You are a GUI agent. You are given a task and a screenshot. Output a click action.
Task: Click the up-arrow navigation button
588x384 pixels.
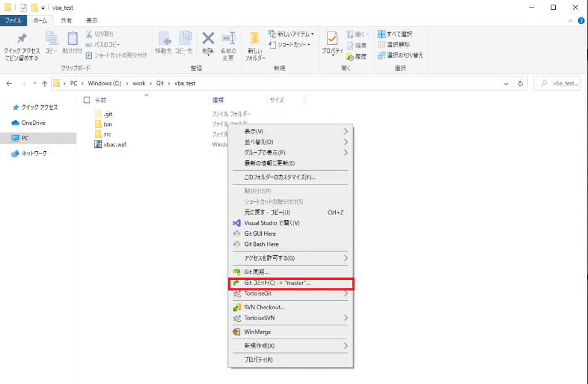[x=45, y=83]
